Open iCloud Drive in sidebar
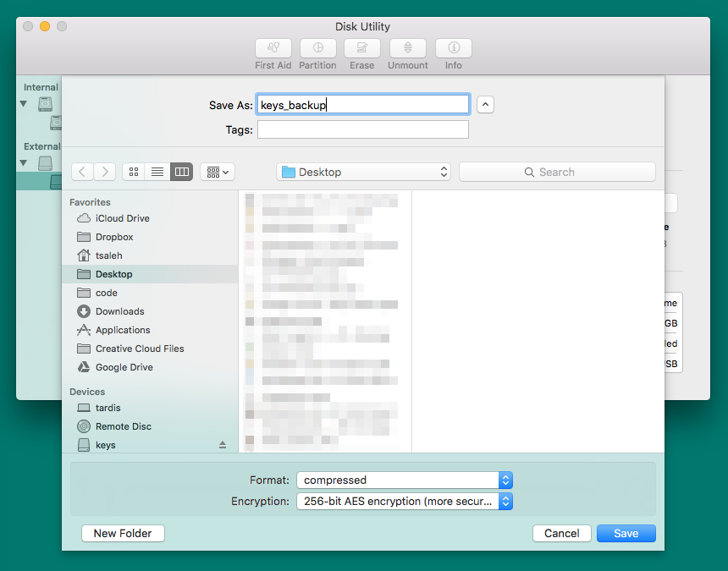This screenshot has width=728, height=571. click(x=150, y=218)
